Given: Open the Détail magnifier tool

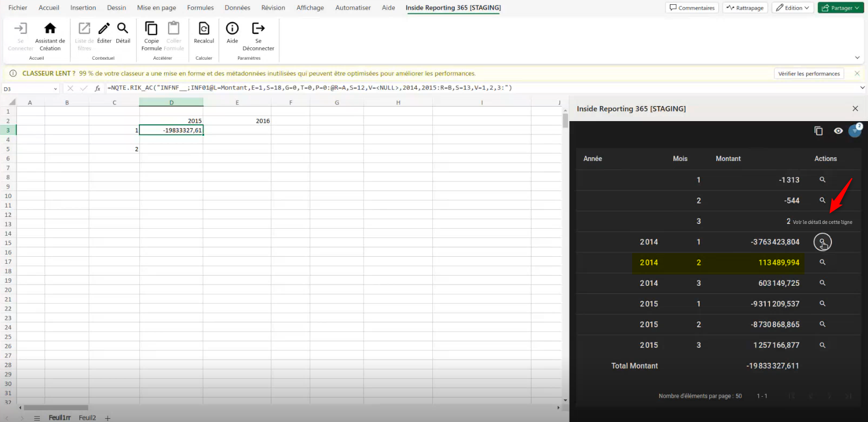Looking at the screenshot, I should pyautogui.click(x=123, y=33).
